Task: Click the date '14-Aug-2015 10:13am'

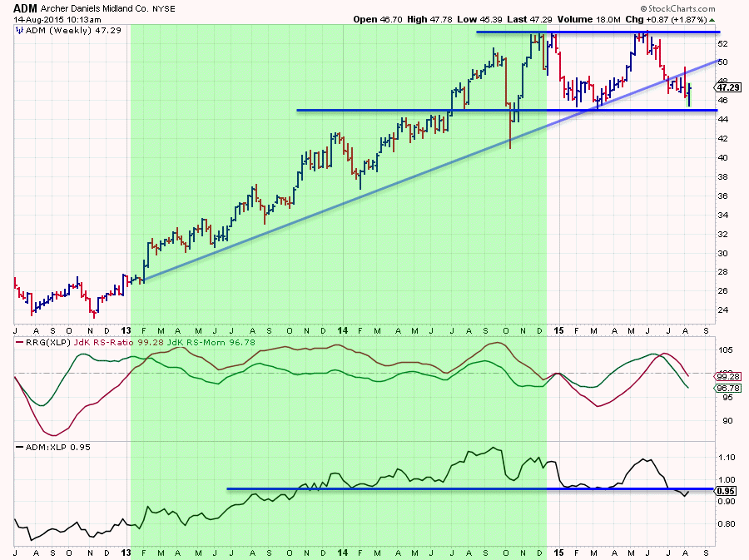Action: (x=57, y=20)
